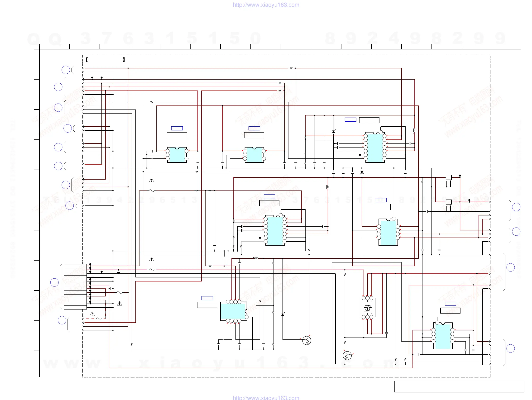Click the bracketed title area at top left
The width and height of the screenshot is (532, 400).
[105, 60]
